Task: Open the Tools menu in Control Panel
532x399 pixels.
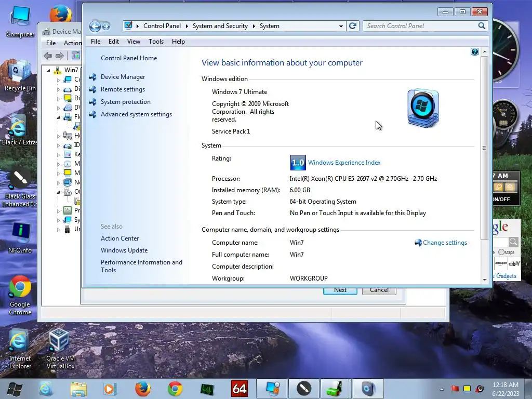Action: (x=156, y=42)
